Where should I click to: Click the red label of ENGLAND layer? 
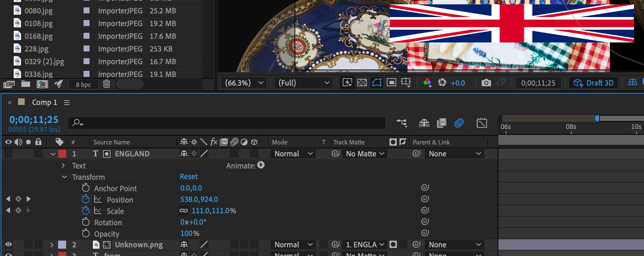[62, 154]
